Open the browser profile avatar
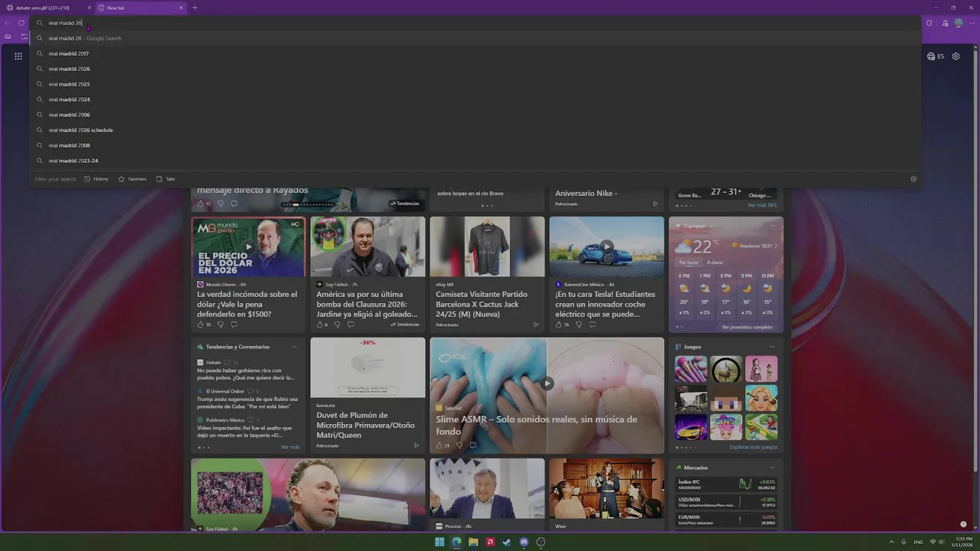 click(x=959, y=23)
